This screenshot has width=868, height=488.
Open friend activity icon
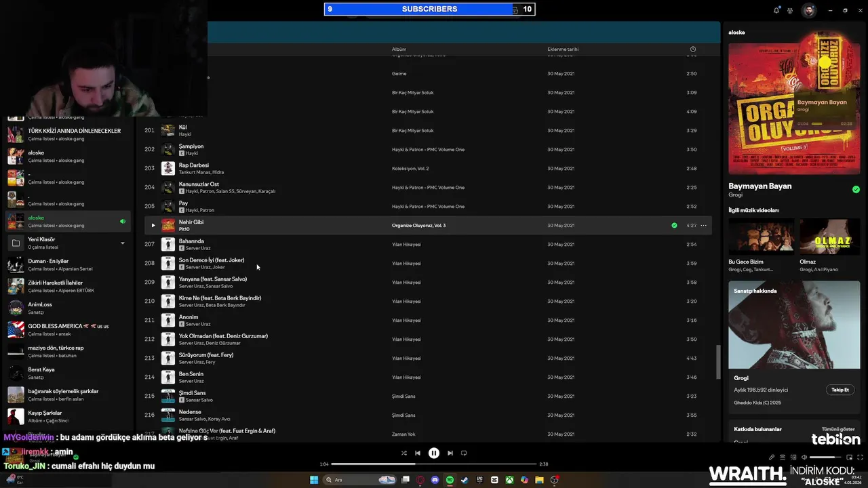[790, 10]
